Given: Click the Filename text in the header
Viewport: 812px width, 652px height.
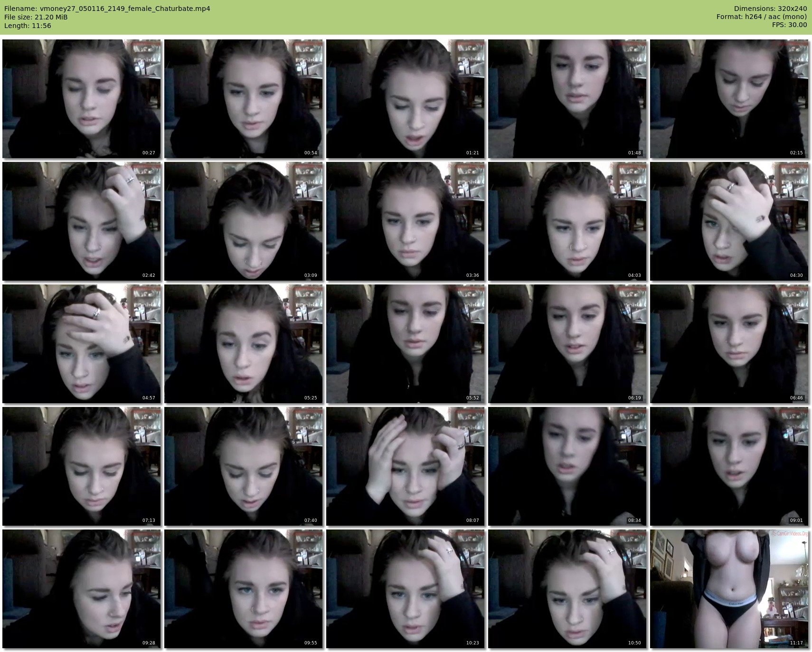Looking at the screenshot, I should 107,9.
